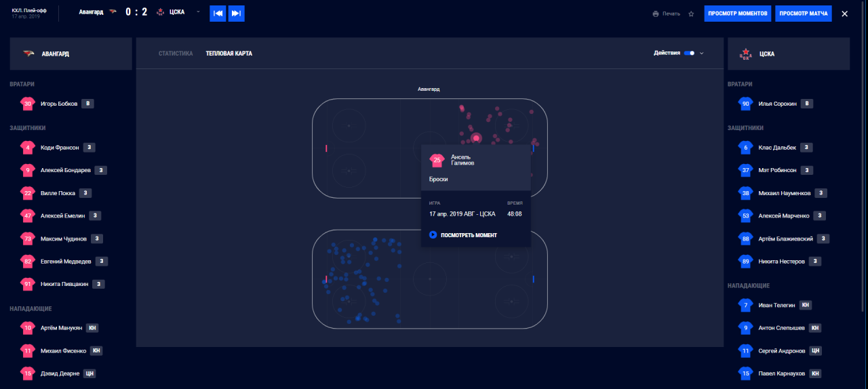Click Сергей Андронов's blue jersey icon
This screenshot has width=868, height=389.
click(745, 351)
